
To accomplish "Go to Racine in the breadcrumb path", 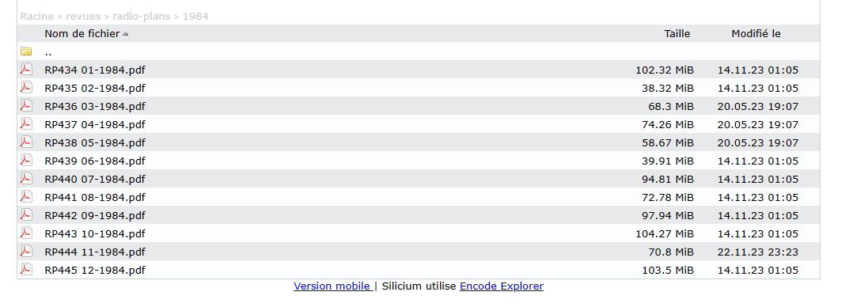I will pos(37,17).
